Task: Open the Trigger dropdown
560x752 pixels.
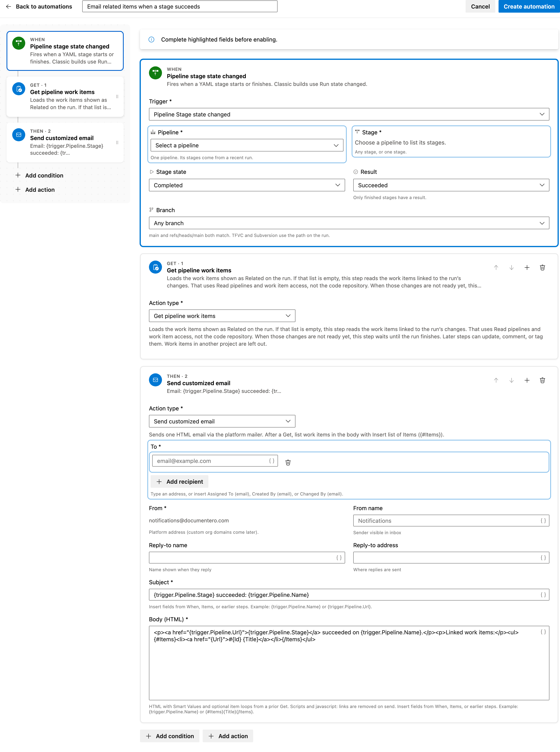Action: [349, 114]
